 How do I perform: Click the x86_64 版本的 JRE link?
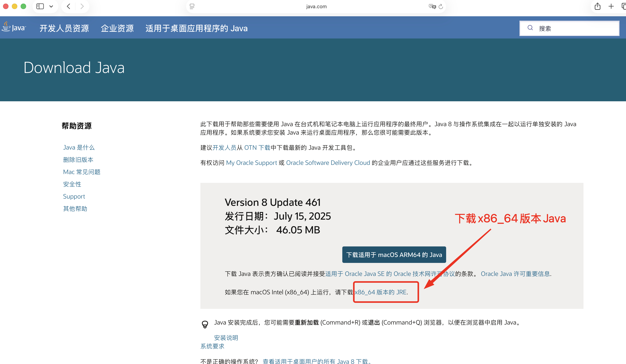click(381, 292)
